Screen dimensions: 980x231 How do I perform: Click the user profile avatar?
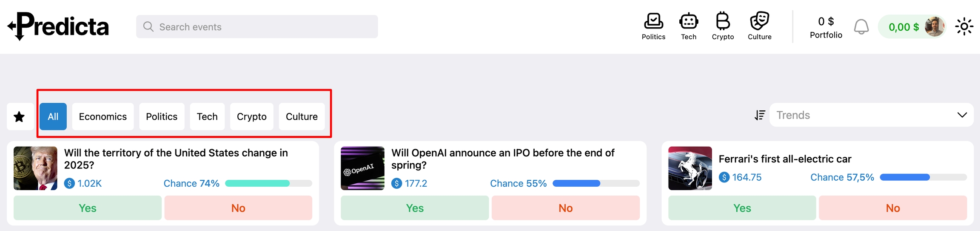click(934, 27)
